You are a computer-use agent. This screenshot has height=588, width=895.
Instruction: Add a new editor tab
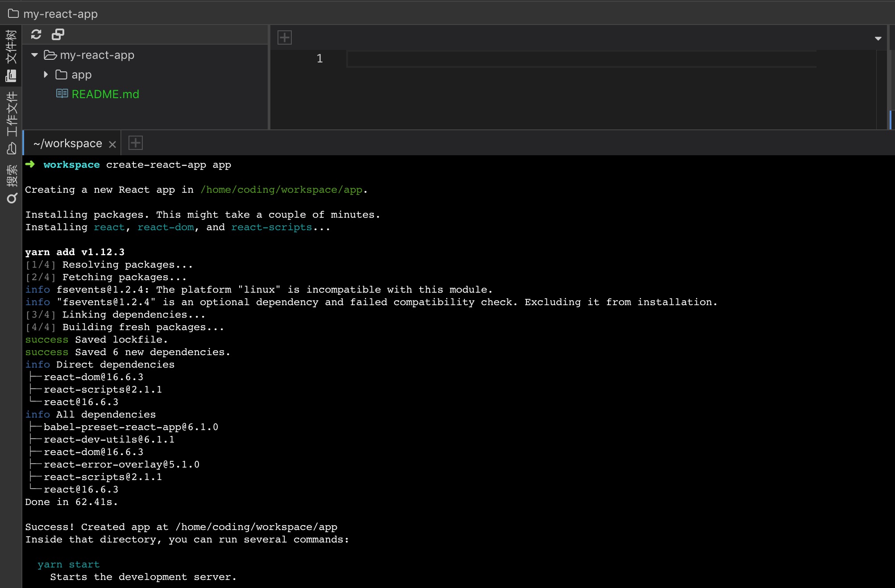pyautogui.click(x=285, y=37)
